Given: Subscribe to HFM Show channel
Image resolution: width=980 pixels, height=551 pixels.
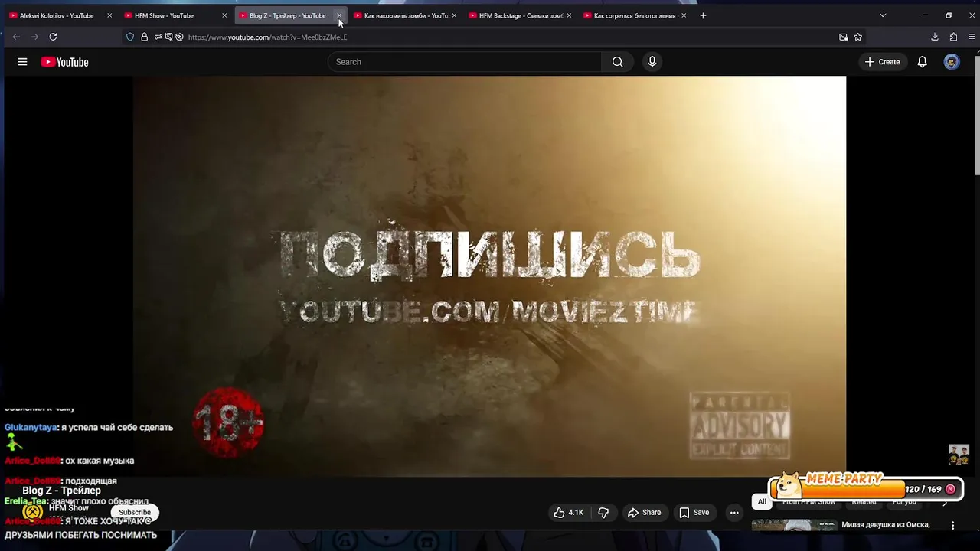Looking at the screenshot, I should point(135,512).
